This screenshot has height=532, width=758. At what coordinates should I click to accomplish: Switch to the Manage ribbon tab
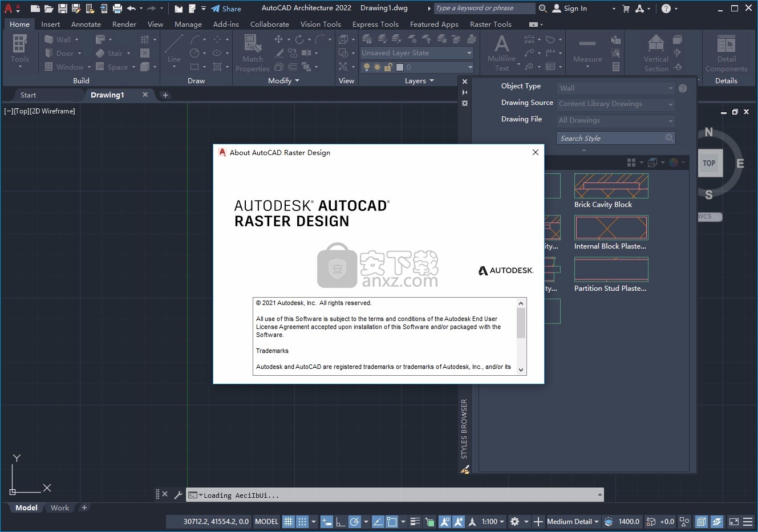coord(188,24)
